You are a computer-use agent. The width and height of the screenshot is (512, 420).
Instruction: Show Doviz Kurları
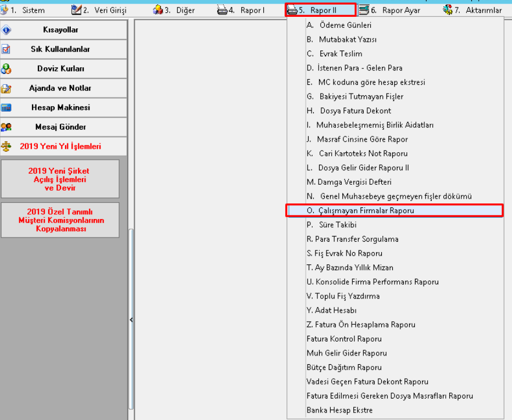coord(63,69)
